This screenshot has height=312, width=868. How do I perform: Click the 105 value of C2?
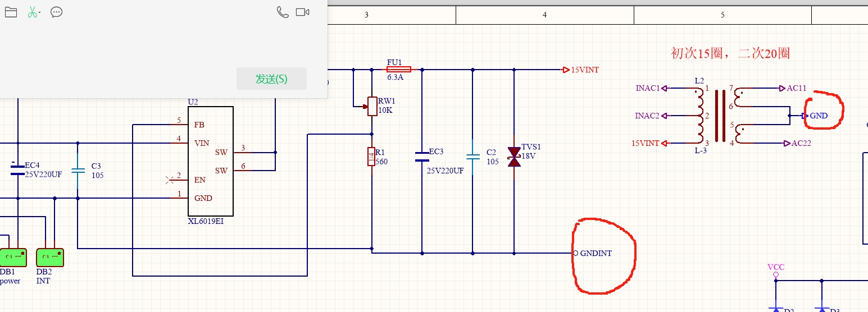(493, 161)
